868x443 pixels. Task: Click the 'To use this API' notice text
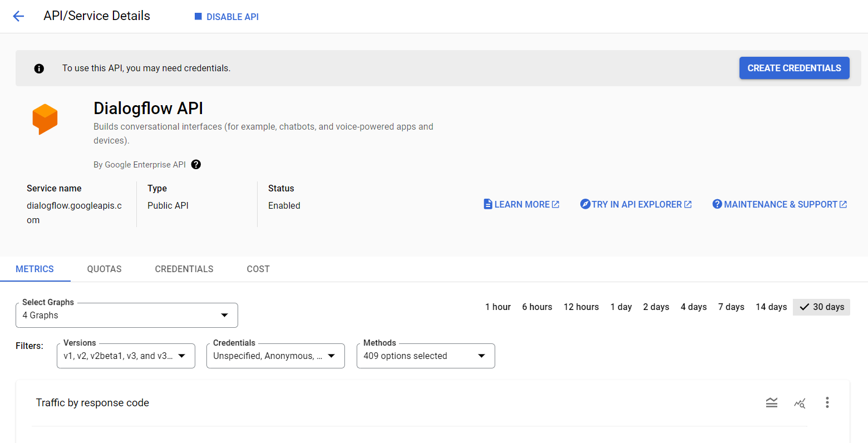click(x=146, y=68)
